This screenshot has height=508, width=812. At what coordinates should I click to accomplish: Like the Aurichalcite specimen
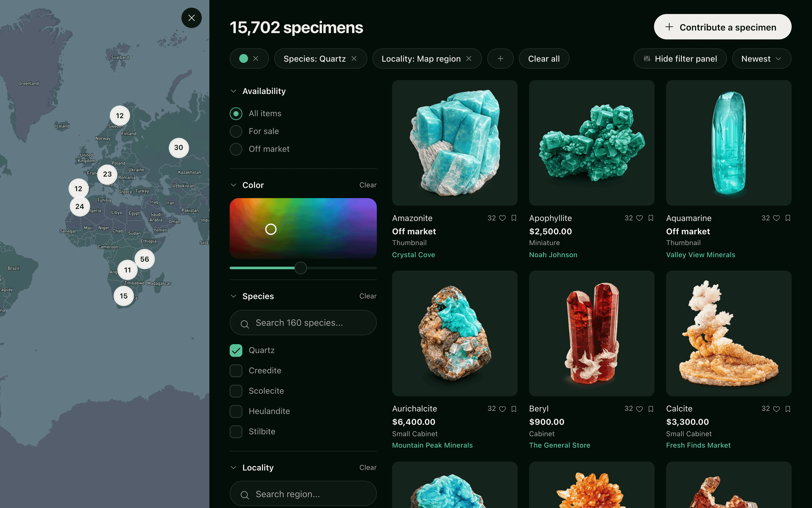pos(502,409)
